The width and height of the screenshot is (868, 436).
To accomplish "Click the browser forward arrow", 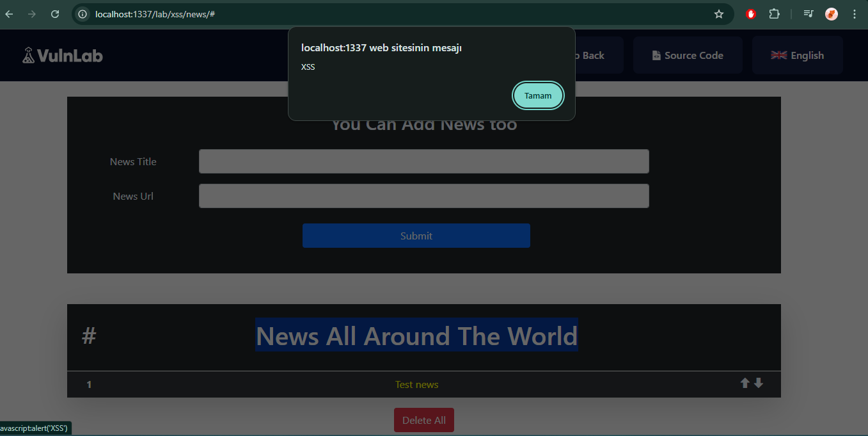I will 32,14.
